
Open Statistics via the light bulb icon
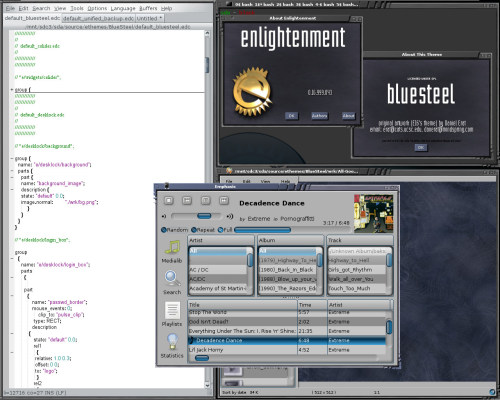click(x=172, y=342)
